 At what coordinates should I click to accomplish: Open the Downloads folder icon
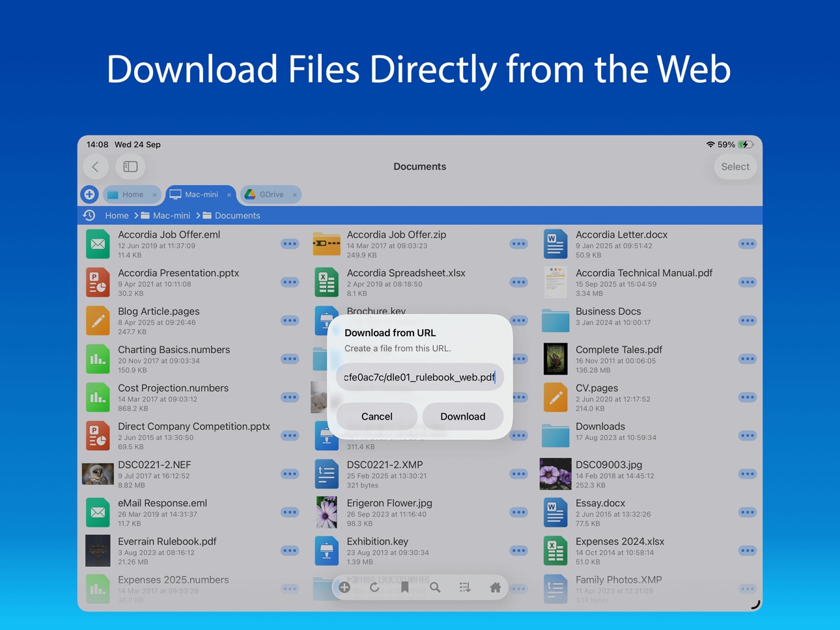555,436
